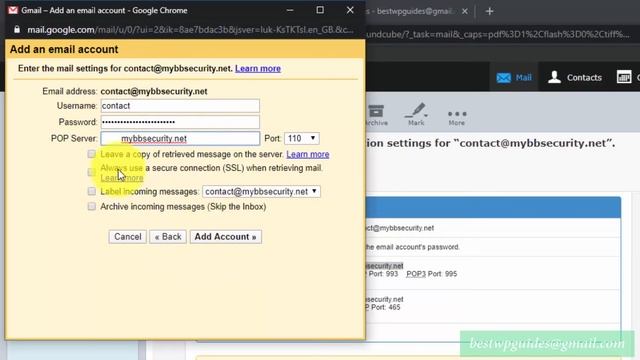Open Contacts icon in Roundcube window
The height and width of the screenshot is (360, 640).
554,77
